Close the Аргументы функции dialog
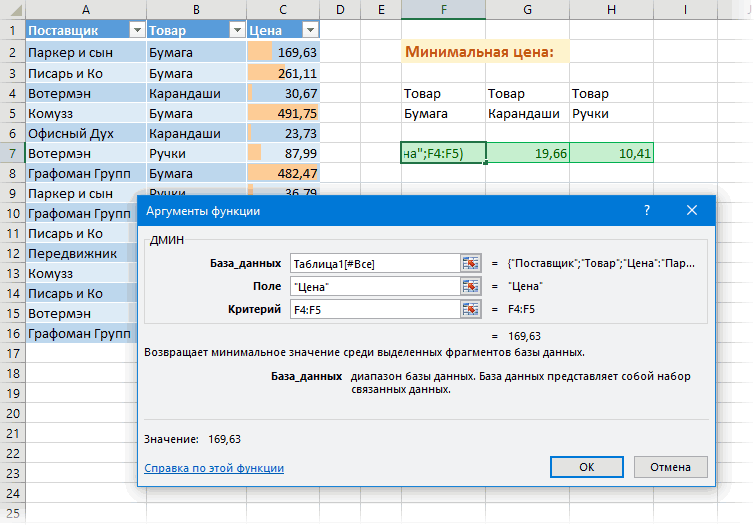Image resolution: width=756 pixels, height=526 pixels. pyautogui.click(x=691, y=210)
